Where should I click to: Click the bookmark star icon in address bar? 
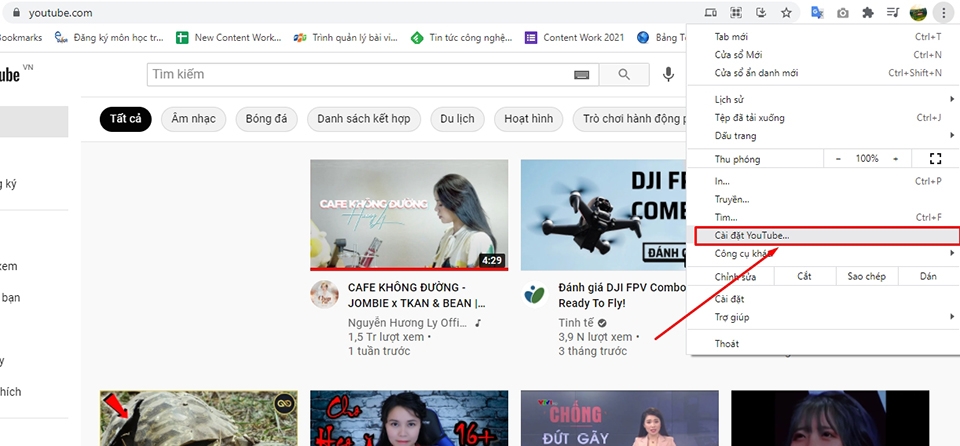786,12
